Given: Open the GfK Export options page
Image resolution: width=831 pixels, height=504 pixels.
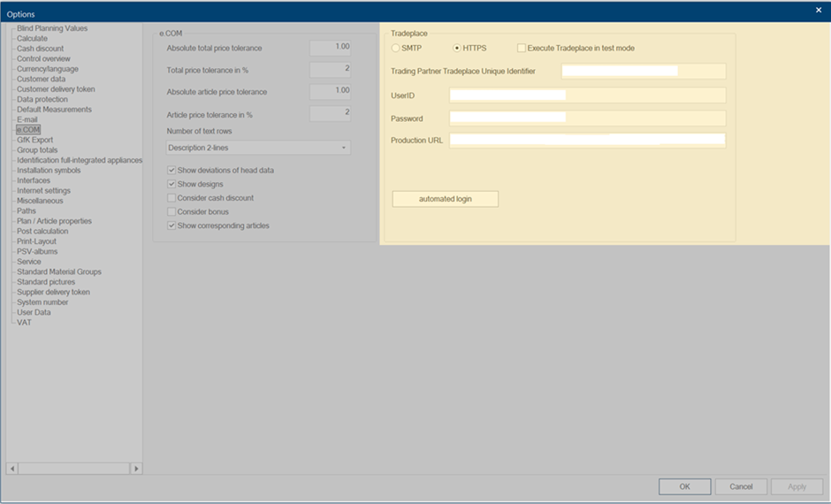Looking at the screenshot, I should coord(34,140).
